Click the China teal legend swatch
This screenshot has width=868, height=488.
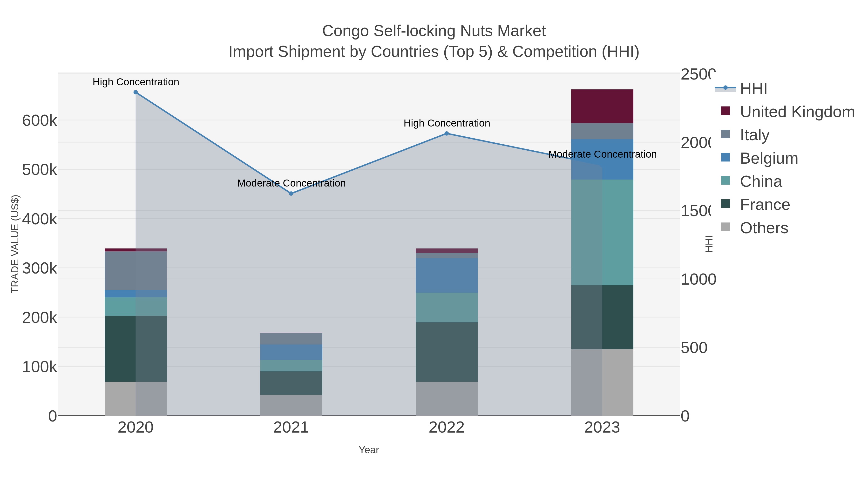[x=726, y=180]
